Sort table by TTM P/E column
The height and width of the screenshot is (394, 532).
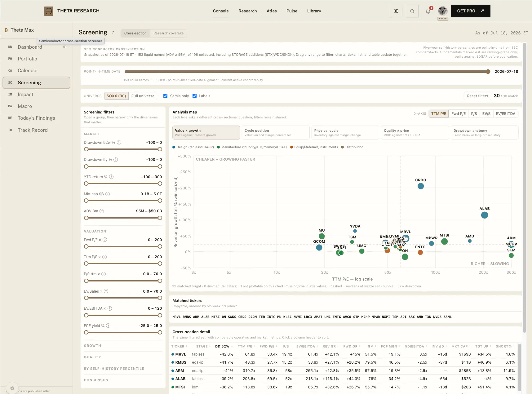pyautogui.click(x=246, y=347)
